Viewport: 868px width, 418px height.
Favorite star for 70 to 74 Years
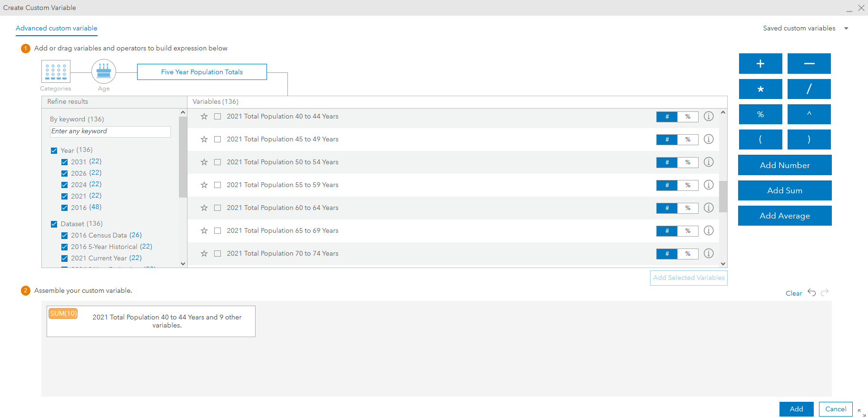[204, 254]
